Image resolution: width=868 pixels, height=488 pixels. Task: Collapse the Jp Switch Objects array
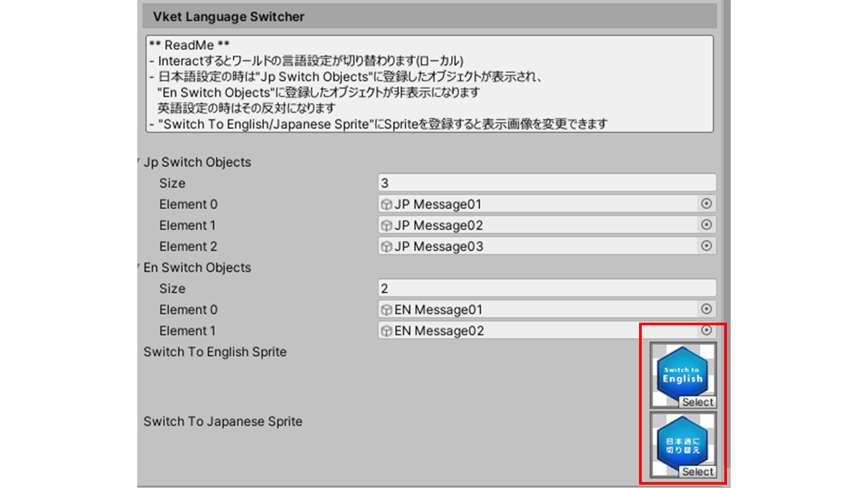coord(139,162)
